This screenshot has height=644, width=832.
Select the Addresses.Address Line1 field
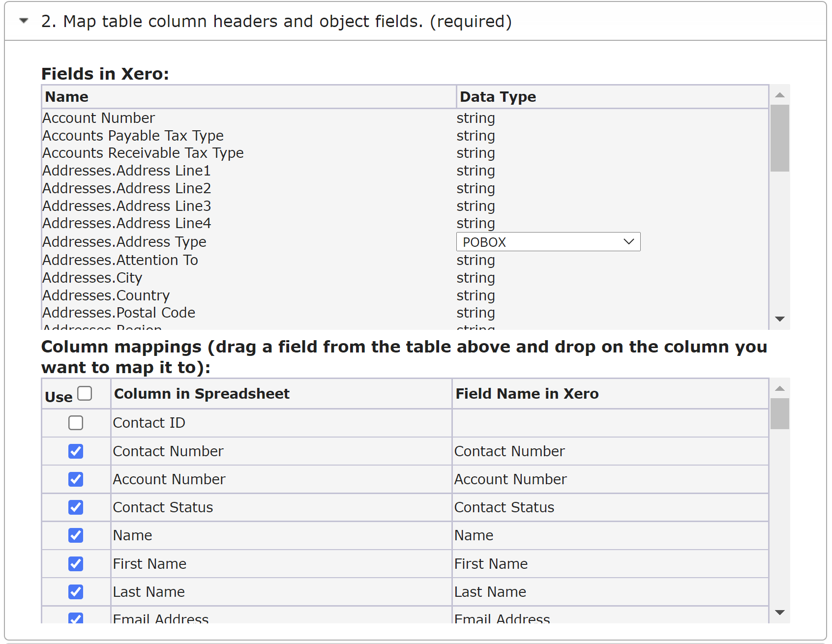126,171
